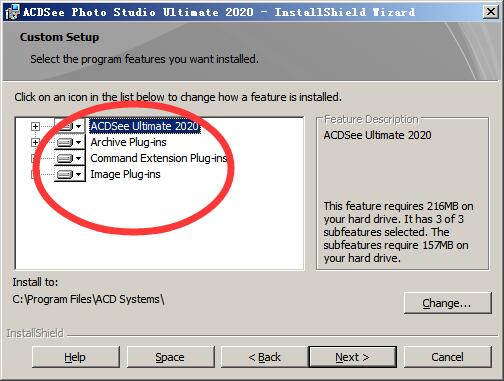Proceed with the Next button
The height and width of the screenshot is (381, 504).
click(x=353, y=357)
